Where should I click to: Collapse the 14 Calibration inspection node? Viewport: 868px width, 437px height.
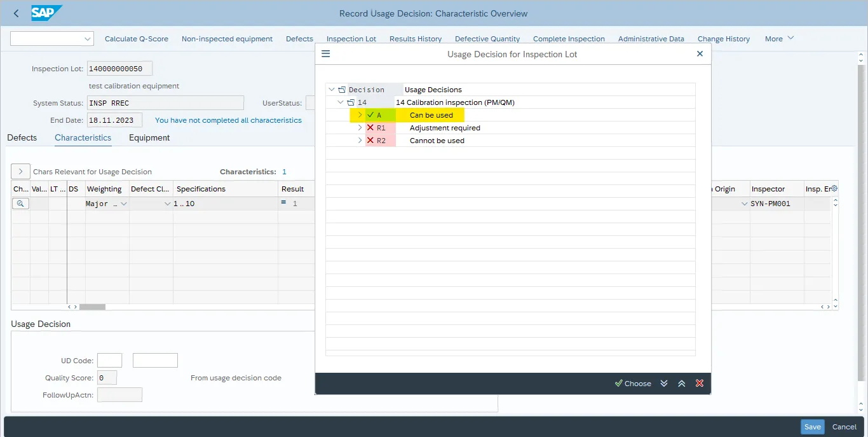pos(341,102)
